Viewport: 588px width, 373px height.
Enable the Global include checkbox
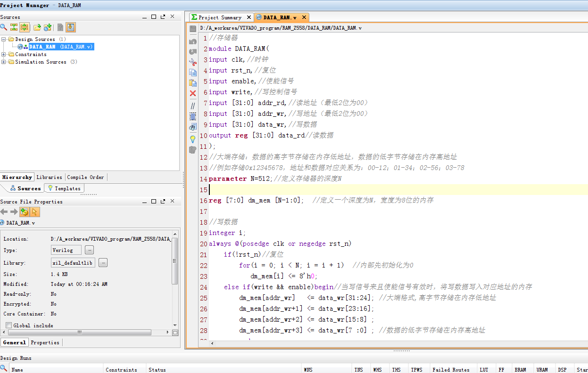(x=8, y=325)
